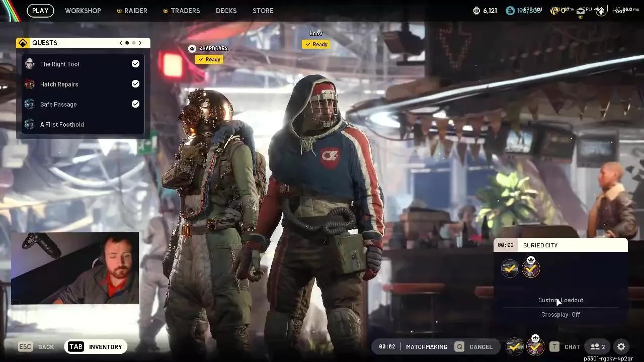Click the Q key cancel icon

pyautogui.click(x=459, y=347)
